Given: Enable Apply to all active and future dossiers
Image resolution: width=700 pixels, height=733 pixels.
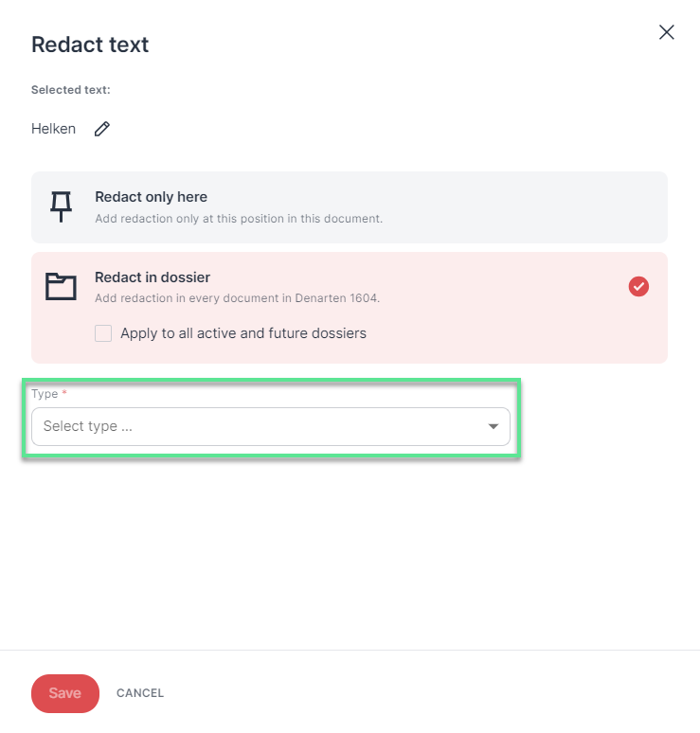Looking at the screenshot, I should [103, 333].
